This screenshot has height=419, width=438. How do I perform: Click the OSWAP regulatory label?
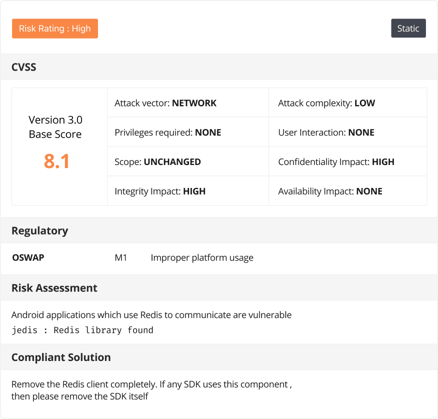tap(28, 258)
